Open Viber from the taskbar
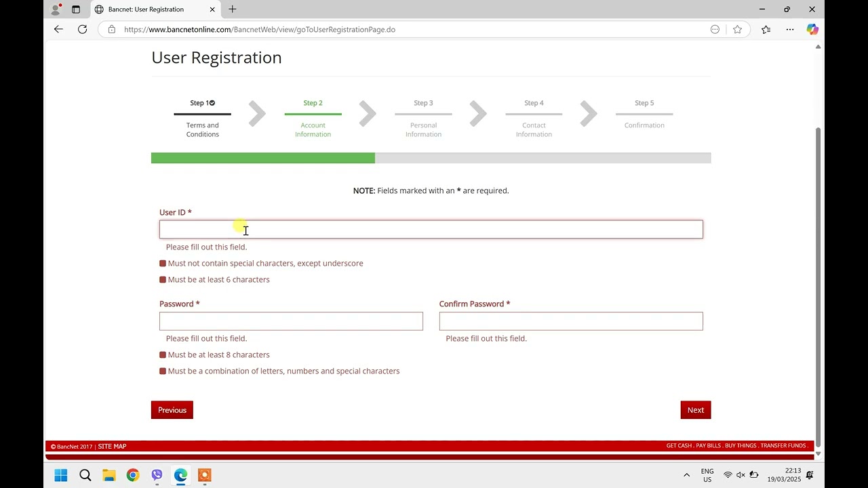868x488 pixels. (157, 475)
